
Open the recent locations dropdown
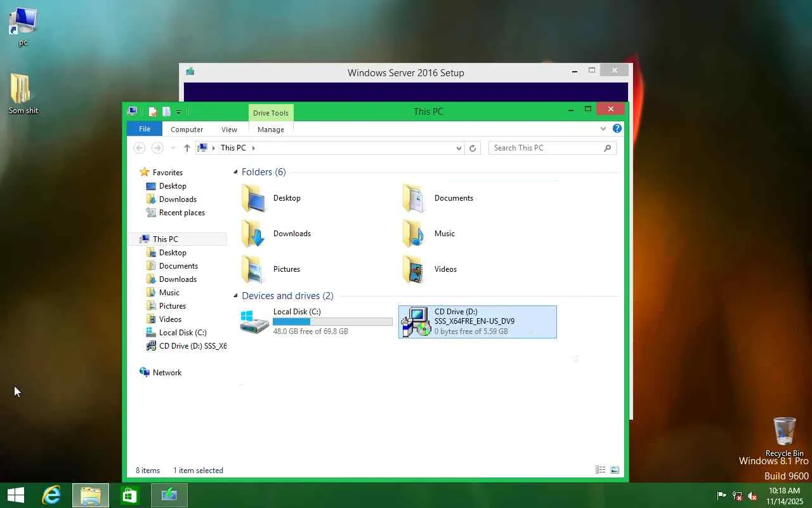(x=173, y=148)
